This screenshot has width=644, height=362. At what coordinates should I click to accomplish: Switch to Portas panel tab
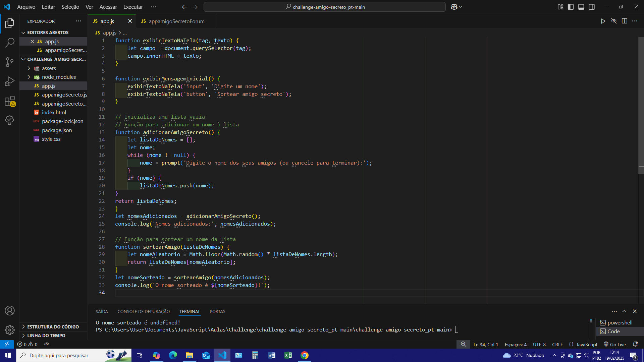(217, 311)
